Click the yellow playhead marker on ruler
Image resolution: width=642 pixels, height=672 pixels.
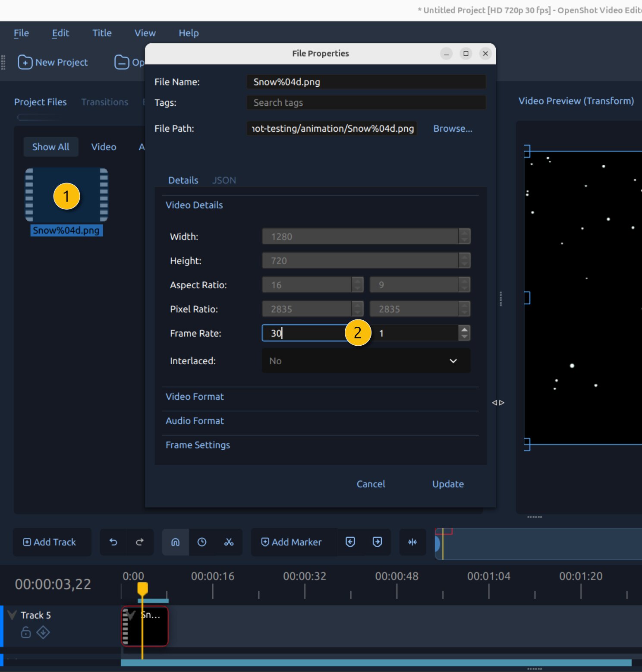(x=142, y=588)
